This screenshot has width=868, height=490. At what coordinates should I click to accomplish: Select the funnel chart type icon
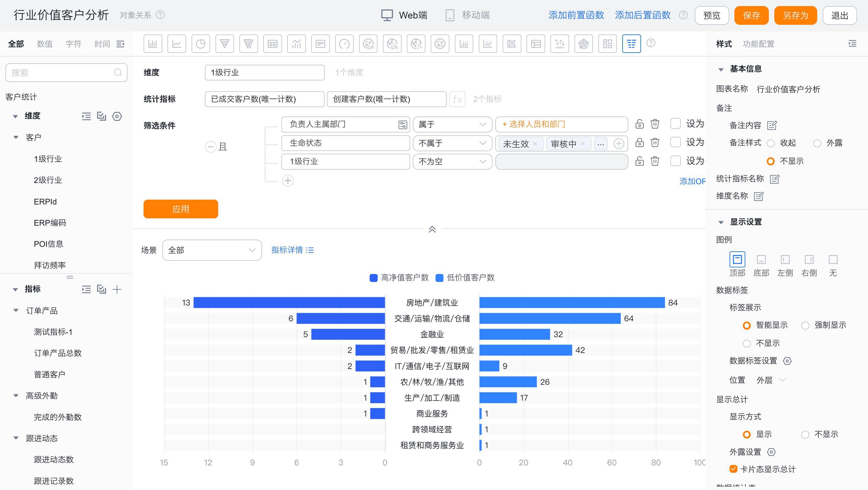click(225, 44)
